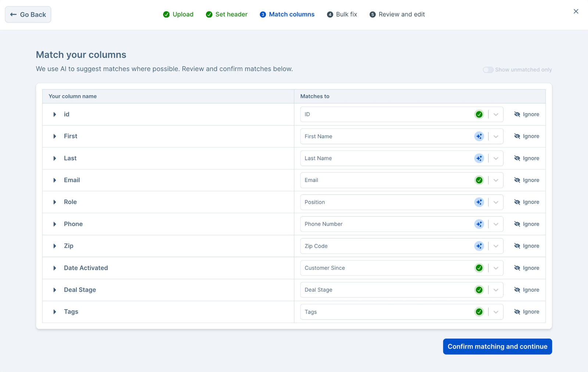Ignore the First column
The image size is (588, 372).
[x=527, y=136]
